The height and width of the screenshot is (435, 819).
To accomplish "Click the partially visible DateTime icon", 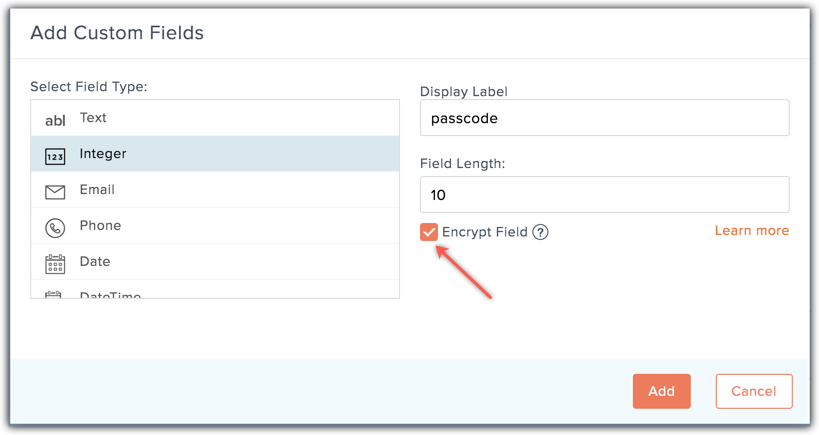I will (x=53, y=295).
